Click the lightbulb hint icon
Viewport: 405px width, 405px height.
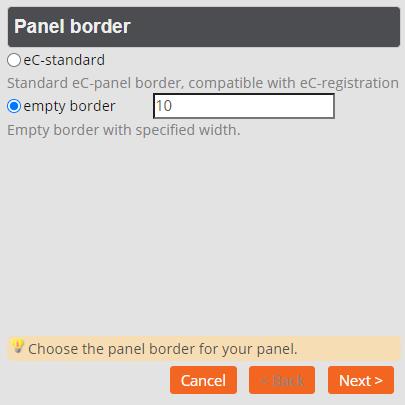tap(17, 347)
